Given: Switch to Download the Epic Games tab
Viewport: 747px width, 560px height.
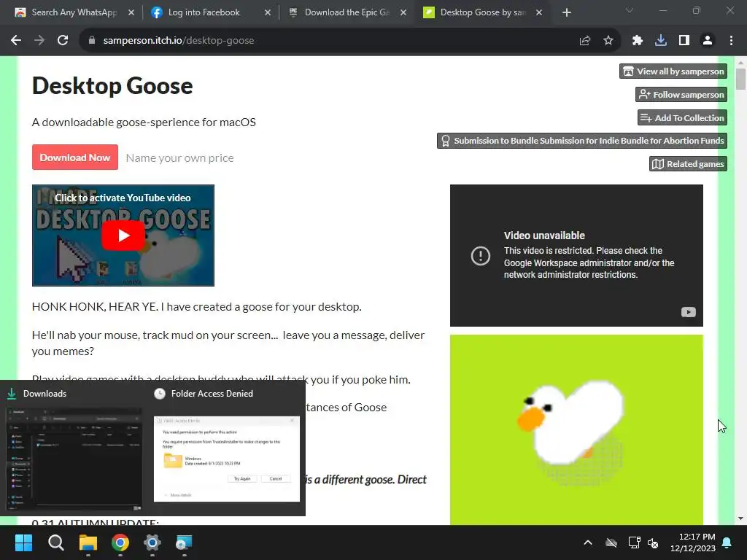Looking at the screenshot, I should [x=347, y=12].
